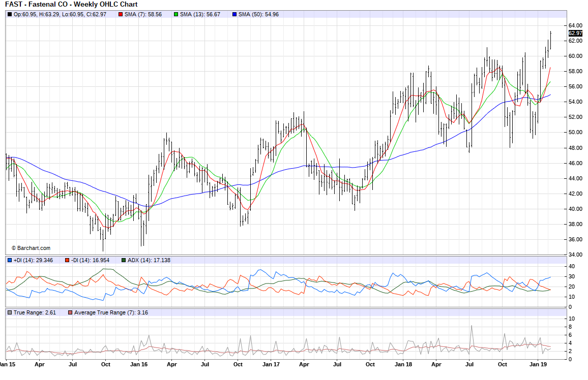Click the 40.00 price axis label

(x=575, y=209)
